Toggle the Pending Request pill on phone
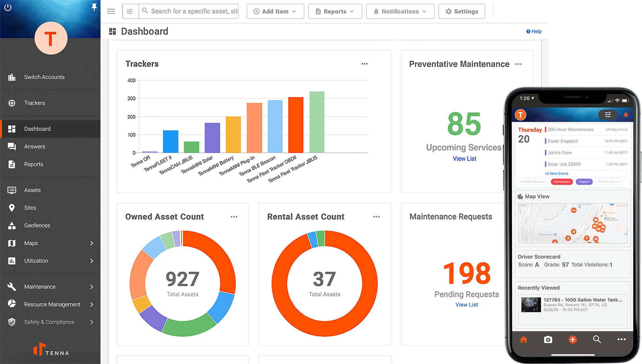Screen dimensions: 642x364 [609, 182]
